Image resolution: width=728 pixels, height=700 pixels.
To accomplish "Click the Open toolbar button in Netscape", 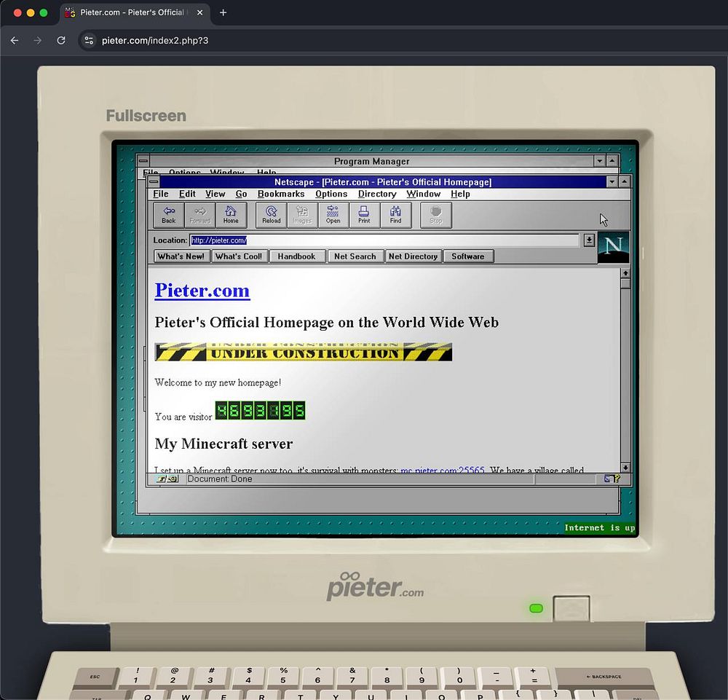I will tap(333, 215).
